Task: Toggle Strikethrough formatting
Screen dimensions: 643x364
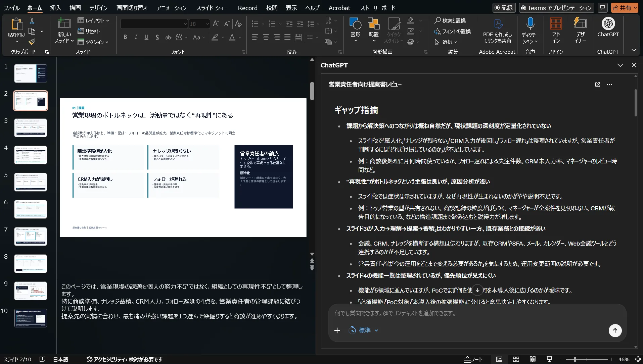Action: click(x=168, y=37)
